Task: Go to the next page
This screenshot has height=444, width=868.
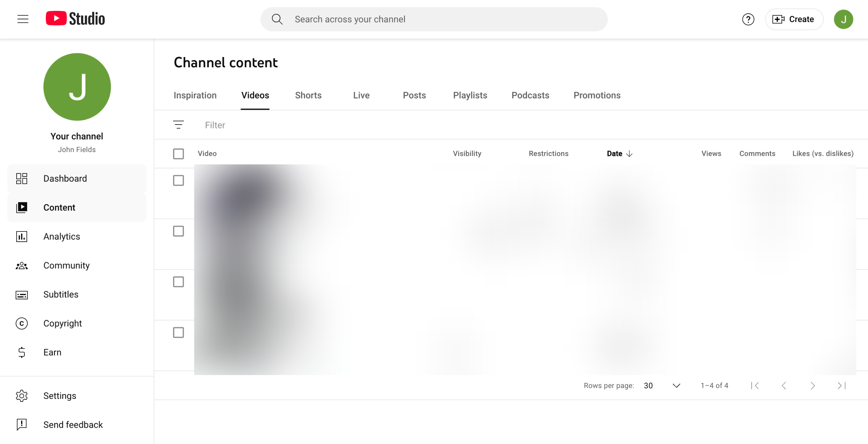Action: pyautogui.click(x=813, y=386)
